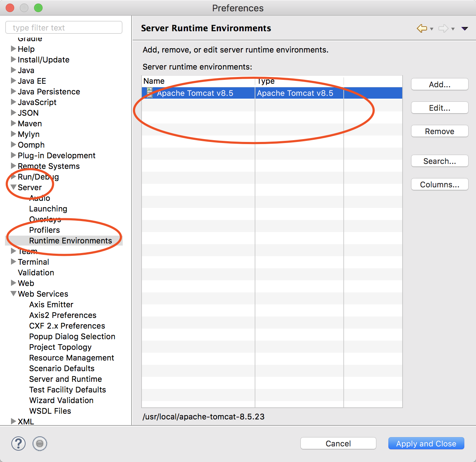Click the Remove button
This screenshot has width=476, height=462.
click(x=440, y=131)
